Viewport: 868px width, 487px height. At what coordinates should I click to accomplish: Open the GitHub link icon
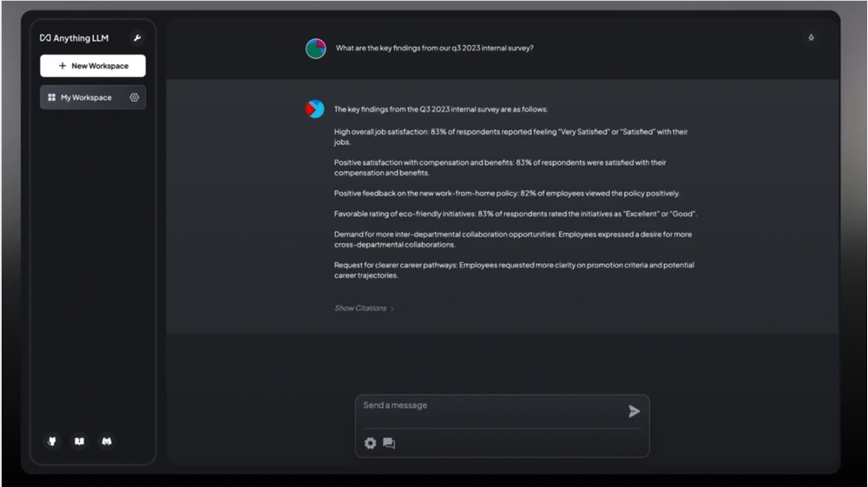52,441
